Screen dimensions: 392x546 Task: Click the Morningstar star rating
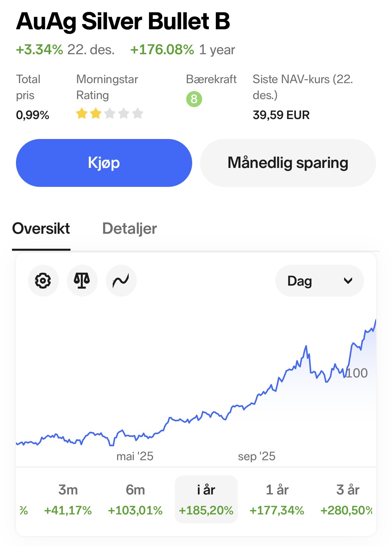109,114
